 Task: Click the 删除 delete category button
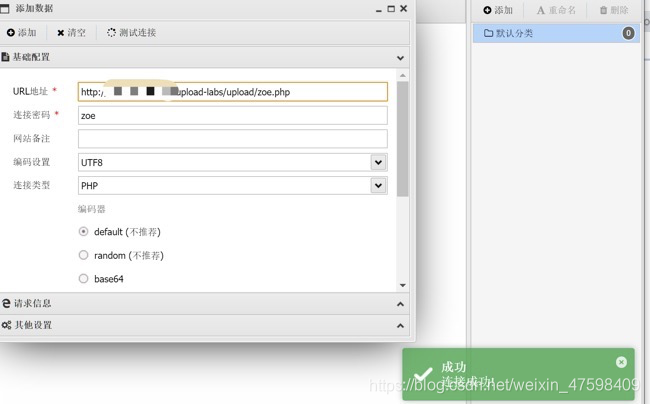coord(614,10)
